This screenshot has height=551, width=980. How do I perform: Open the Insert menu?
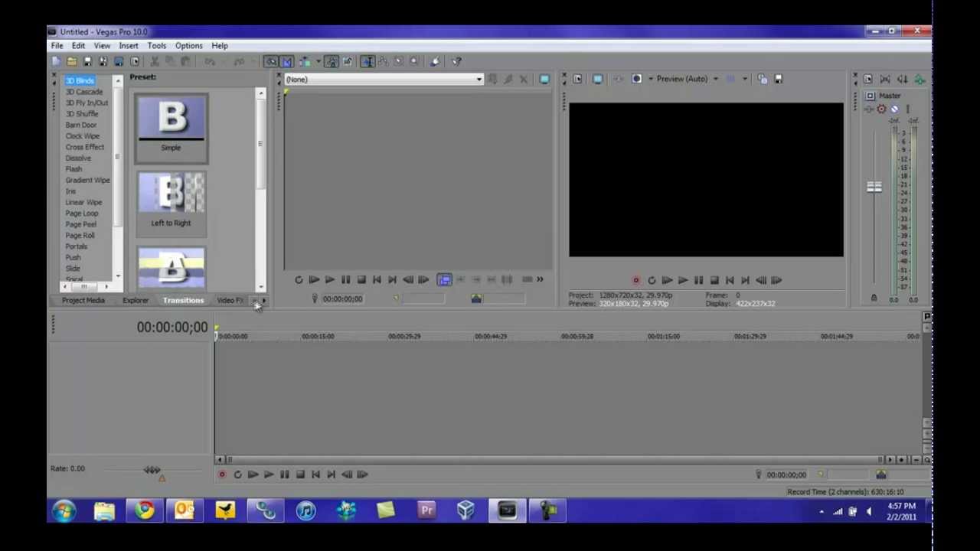[x=129, y=46]
